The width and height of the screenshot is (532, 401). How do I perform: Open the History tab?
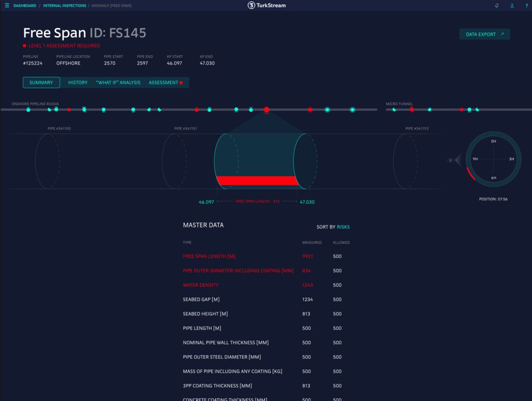(x=78, y=82)
